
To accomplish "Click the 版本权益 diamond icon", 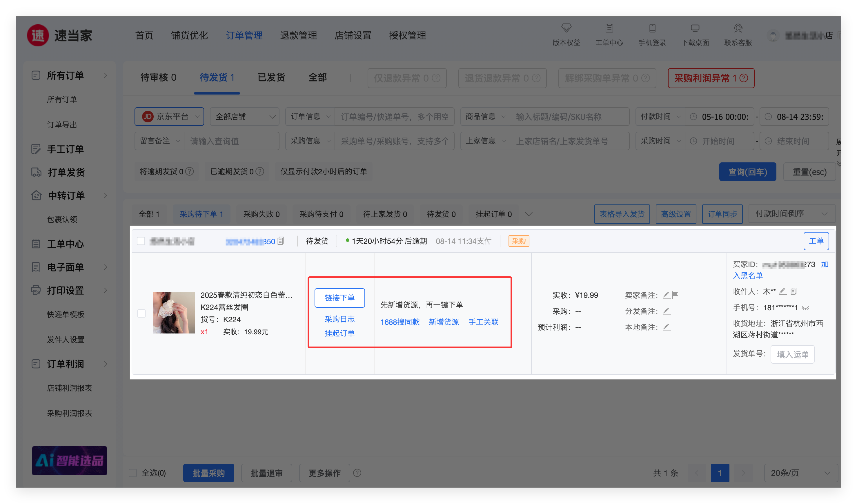I will (566, 28).
